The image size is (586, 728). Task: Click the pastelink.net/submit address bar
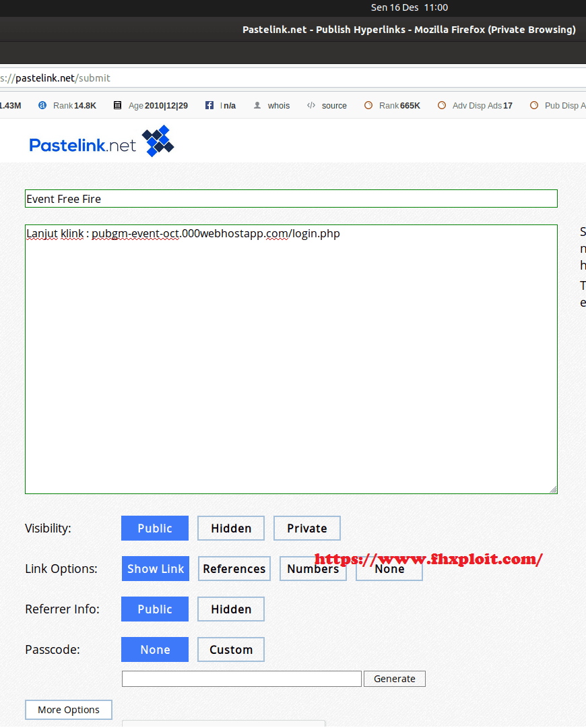point(293,78)
